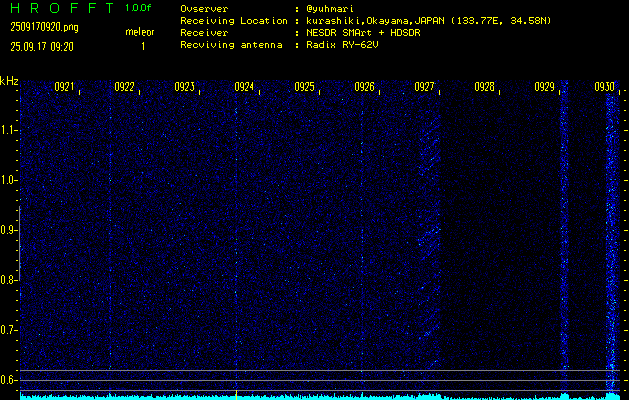This screenshot has height=400, width=629.
Task: Click the meteor label
Action: point(140,32)
